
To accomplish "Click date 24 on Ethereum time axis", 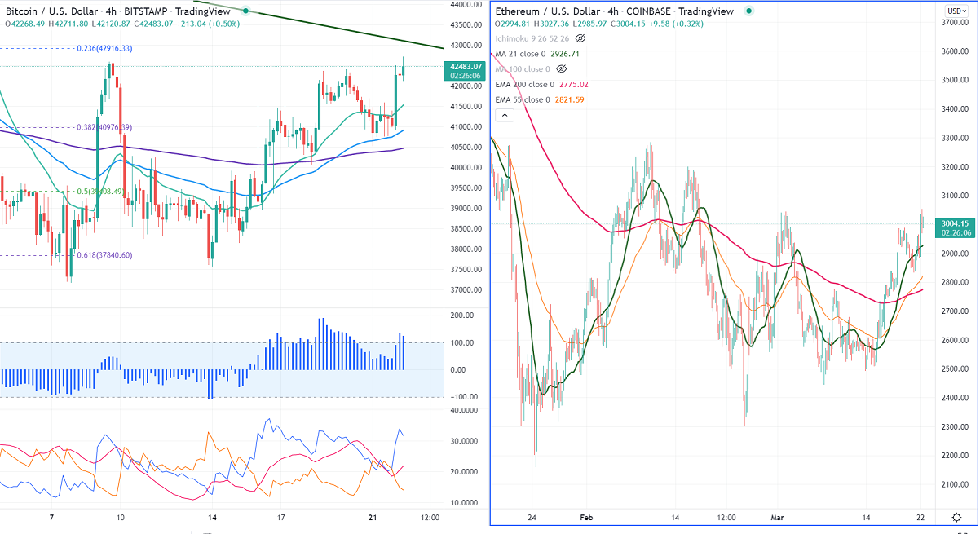I will (531, 518).
